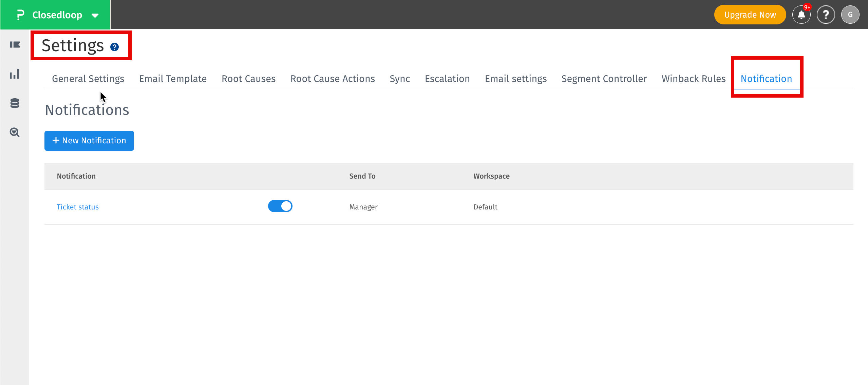Open the workspace switcher chevron
868x385 pixels.
95,15
